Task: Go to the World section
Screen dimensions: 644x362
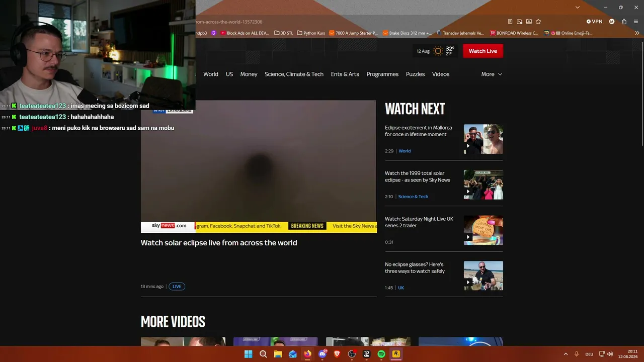Action: (211, 74)
